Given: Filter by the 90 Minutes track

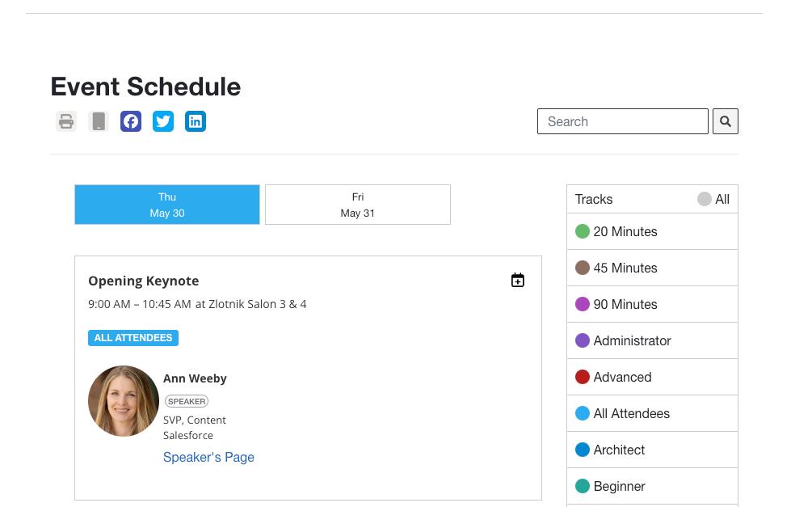Looking at the screenshot, I should [625, 304].
